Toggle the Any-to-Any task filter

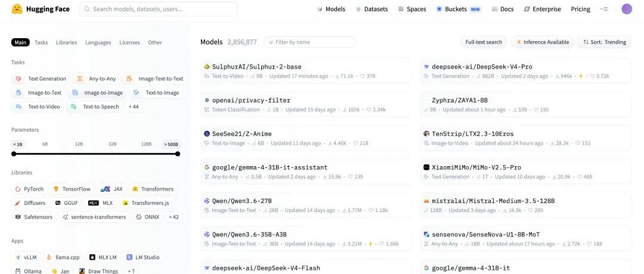point(96,79)
